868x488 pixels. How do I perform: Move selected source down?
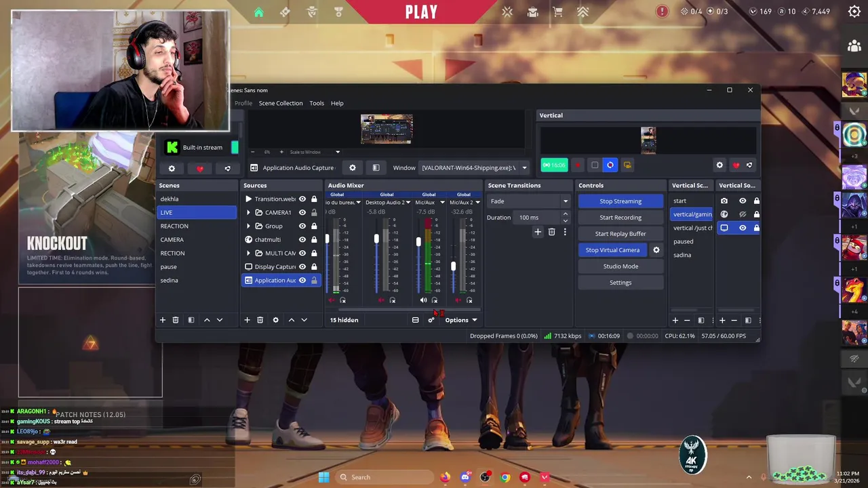304,320
